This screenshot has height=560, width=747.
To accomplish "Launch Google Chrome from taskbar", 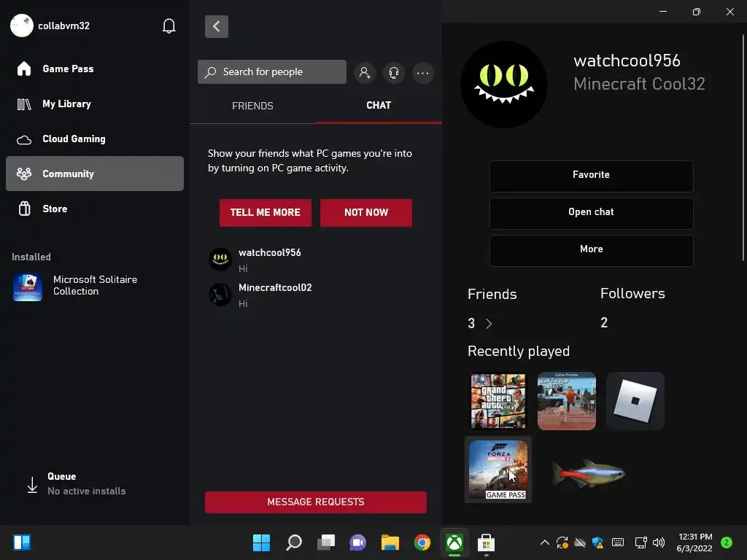I will click(x=422, y=542).
